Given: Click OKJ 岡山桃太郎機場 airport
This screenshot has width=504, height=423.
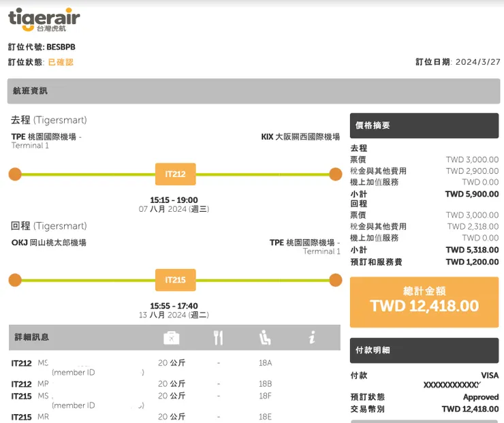Looking at the screenshot, I should (49, 242).
